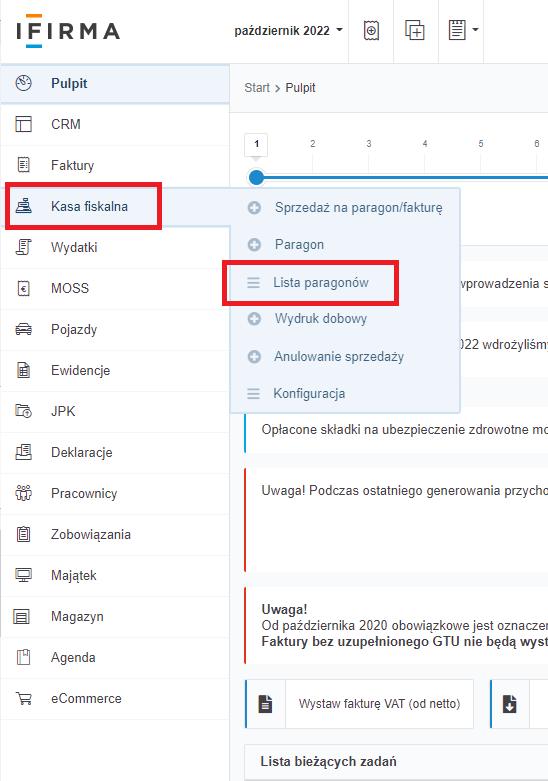Click the blue day slider handle

tap(256, 177)
